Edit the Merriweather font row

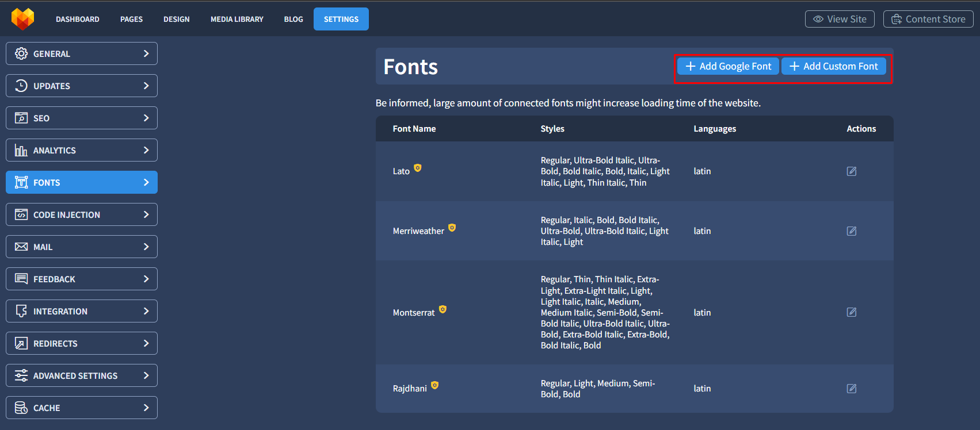[x=852, y=231]
